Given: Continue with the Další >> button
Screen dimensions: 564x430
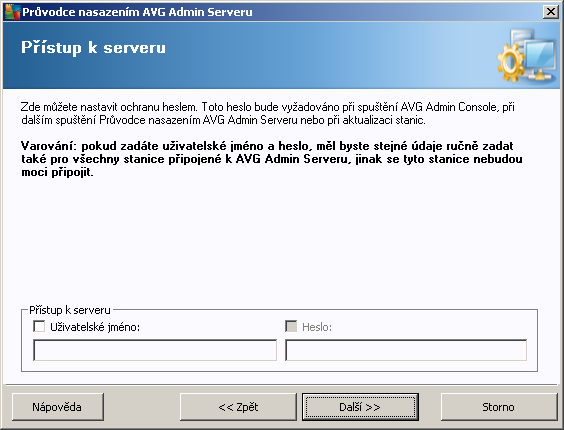Looking at the screenshot, I should tap(360, 407).
